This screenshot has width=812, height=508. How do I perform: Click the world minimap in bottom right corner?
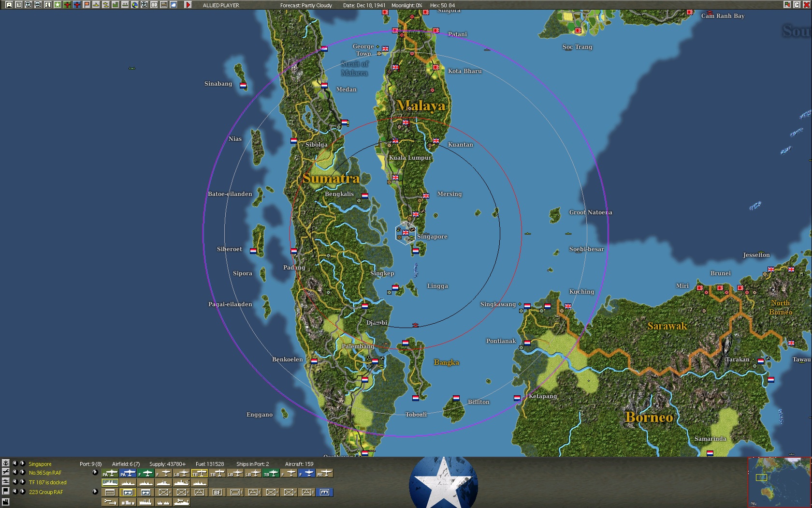tap(779, 482)
